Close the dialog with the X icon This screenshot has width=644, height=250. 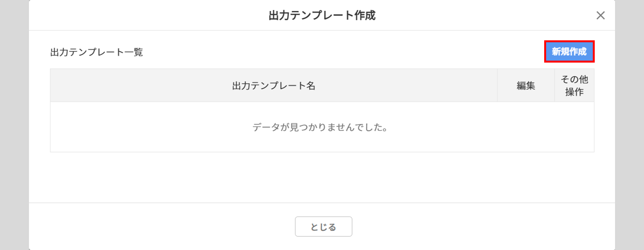click(600, 15)
